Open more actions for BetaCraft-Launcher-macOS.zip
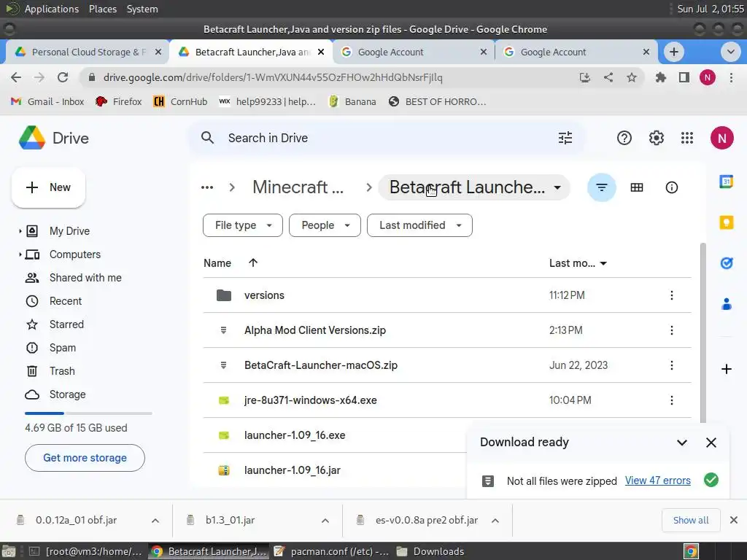 (x=671, y=365)
